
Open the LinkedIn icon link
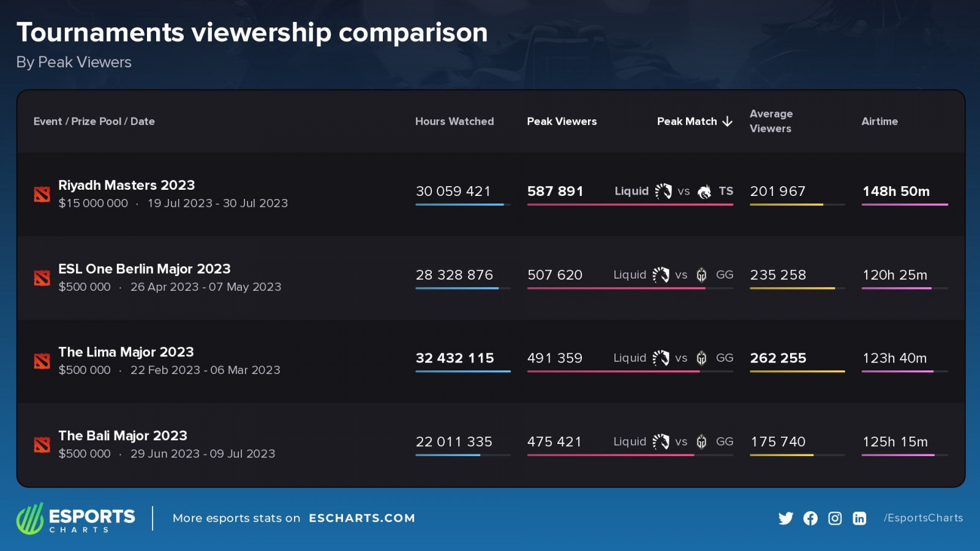click(859, 519)
